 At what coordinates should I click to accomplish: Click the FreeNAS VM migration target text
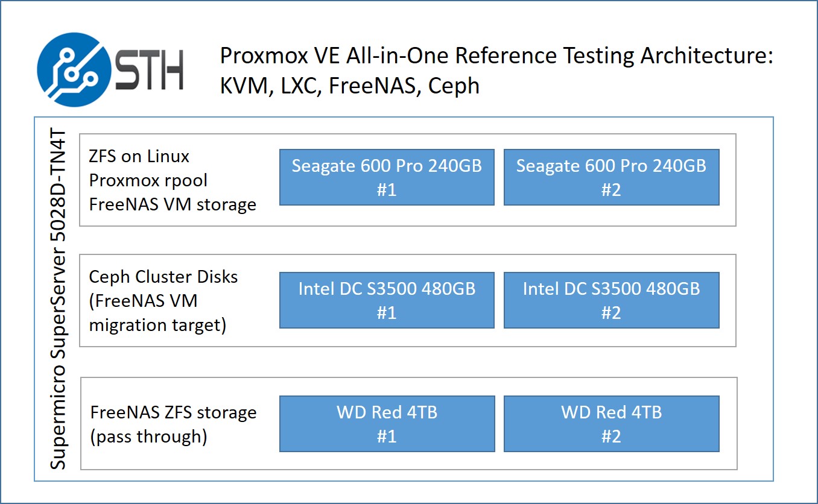(x=157, y=313)
